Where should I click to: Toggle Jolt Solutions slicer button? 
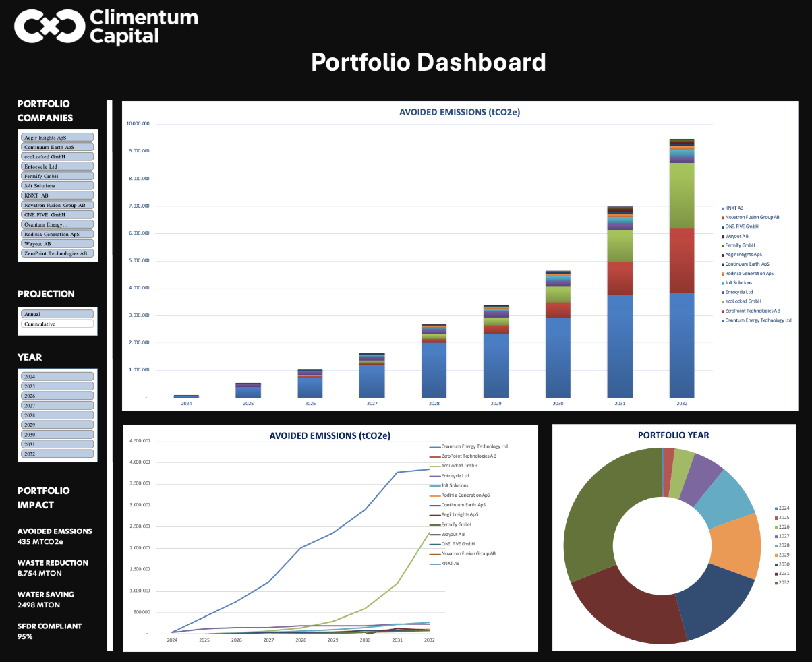(57, 185)
